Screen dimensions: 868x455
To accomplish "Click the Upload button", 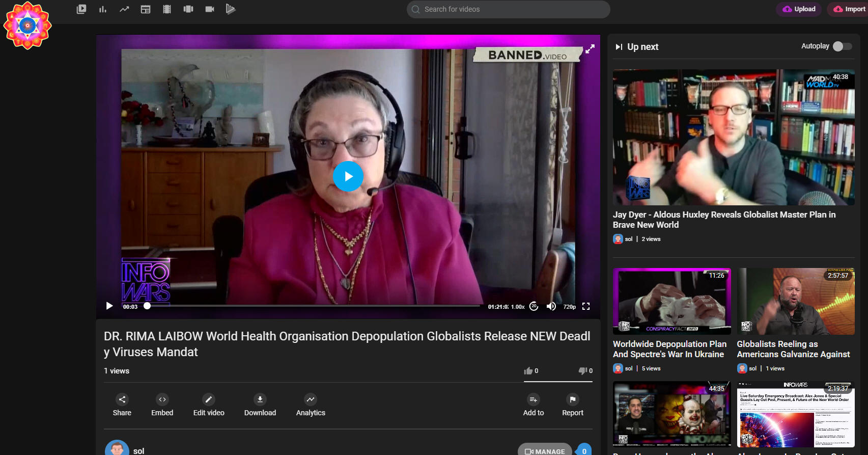I will click(x=799, y=9).
